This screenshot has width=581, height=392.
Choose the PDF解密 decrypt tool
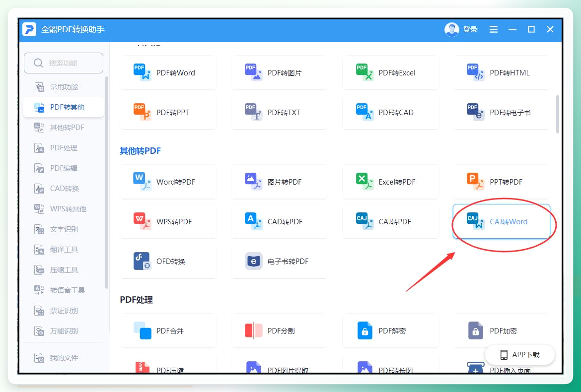390,331
